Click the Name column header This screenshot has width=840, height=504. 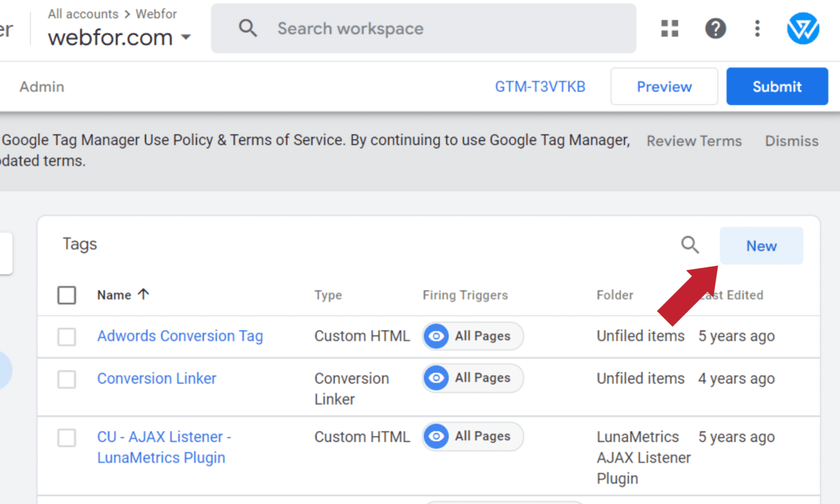(114, 295)
